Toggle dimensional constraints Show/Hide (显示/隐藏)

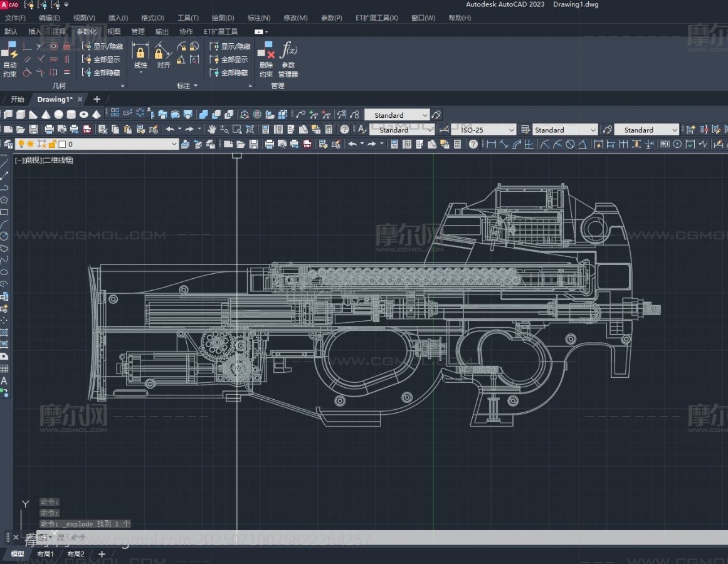pyautogui.click(x=230, y=46)
